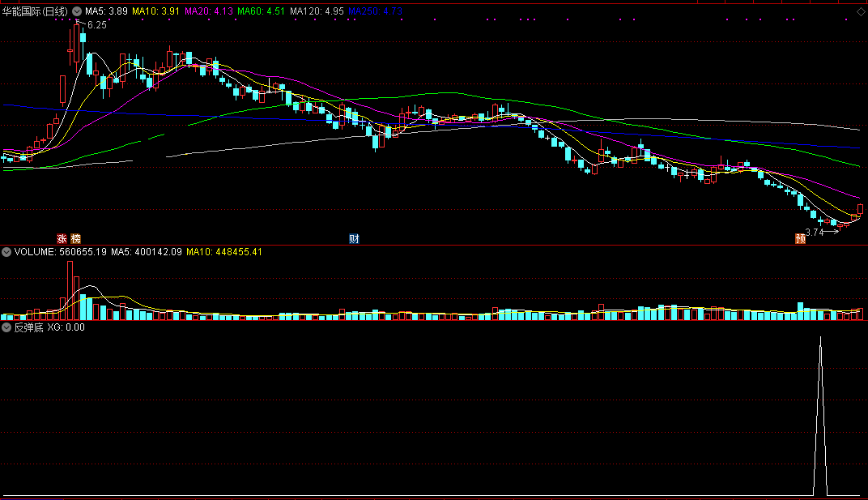
Task: Click the tallest red volume bar
Action: pyautogui.click(x=70, y=290)
